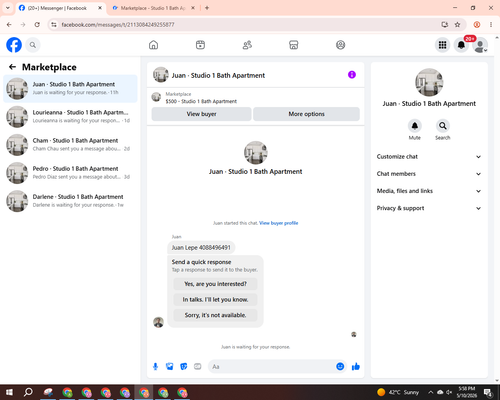500x400 pixels.
Task: Open Darlene - Studio 1 Bath Apartment conversation
Action: coord(70,201)
